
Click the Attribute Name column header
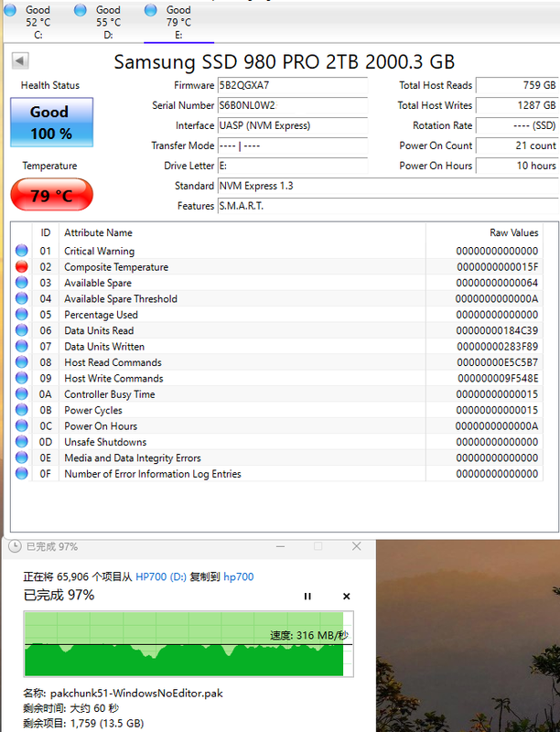click(x=242, y=232)
